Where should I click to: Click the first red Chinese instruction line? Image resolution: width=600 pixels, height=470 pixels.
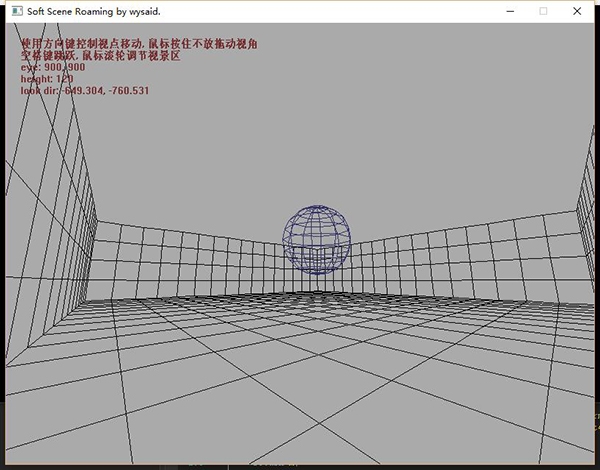click(x=139, y=44)
